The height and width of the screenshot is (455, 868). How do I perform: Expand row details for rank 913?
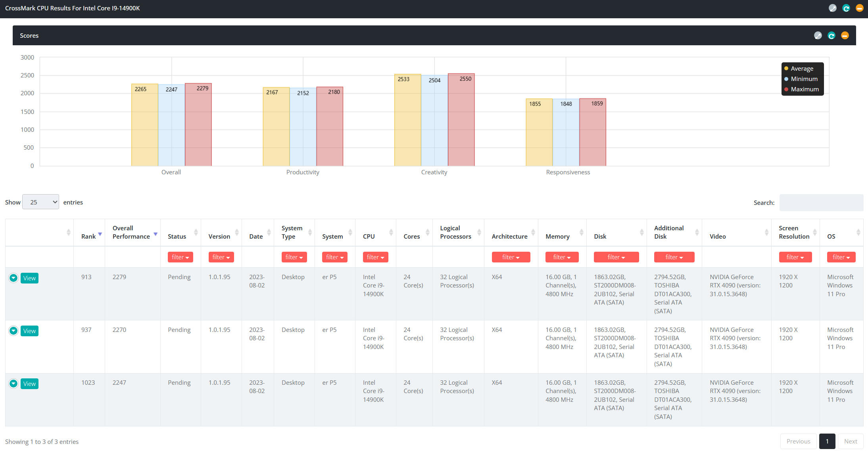click(13, 278)
